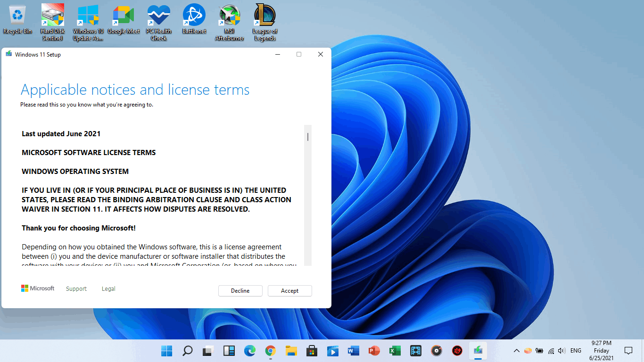Launch Google Chrome from taskbar
The width and height of the screenshot is (644, 362).
270,351
